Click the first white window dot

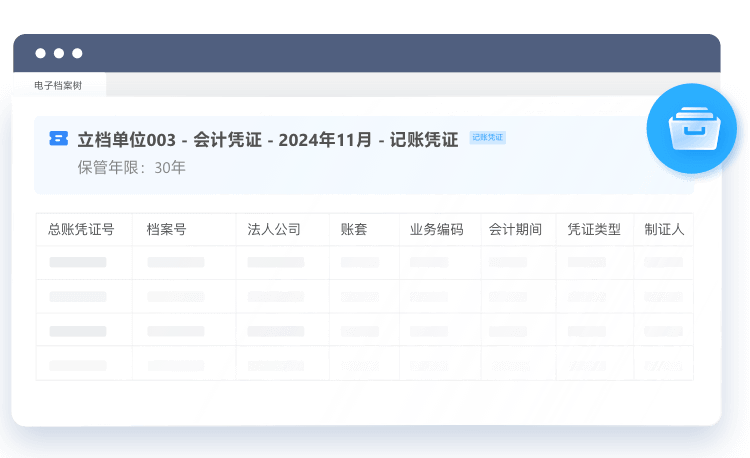41,53
